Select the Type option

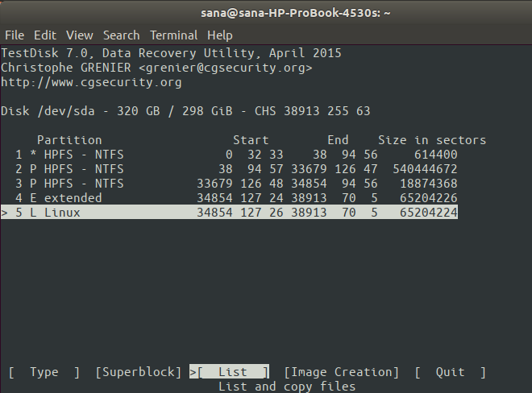(x=44, y=372)
